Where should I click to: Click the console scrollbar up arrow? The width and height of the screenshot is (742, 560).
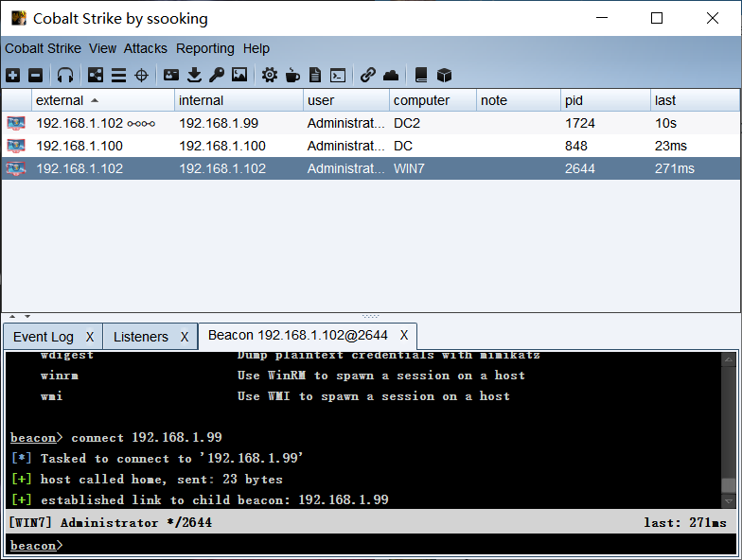tap(729, 359)
